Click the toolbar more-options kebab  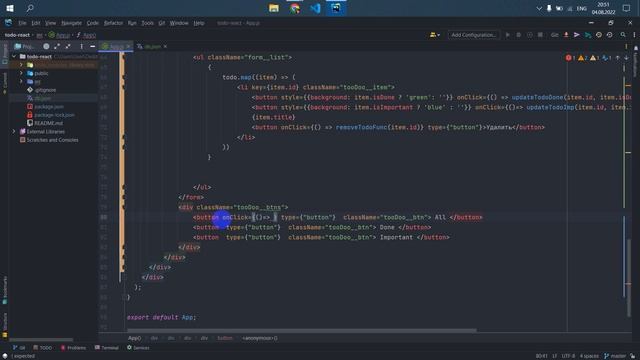(x=634, y=35)
